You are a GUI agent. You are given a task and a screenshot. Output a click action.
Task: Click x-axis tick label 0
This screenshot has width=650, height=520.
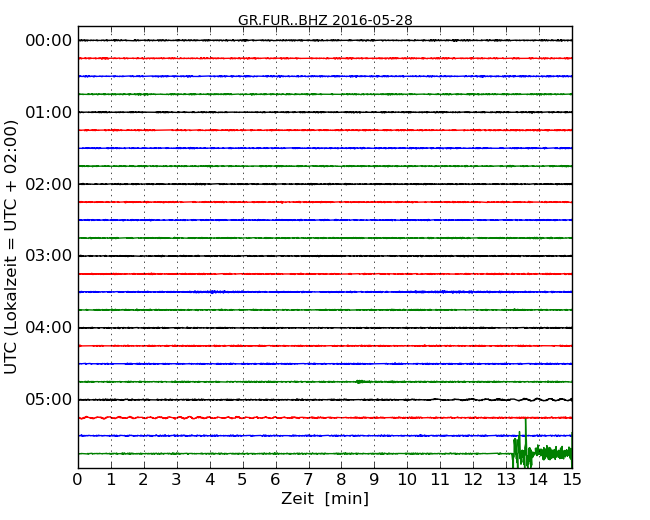[x=78, y=480]
